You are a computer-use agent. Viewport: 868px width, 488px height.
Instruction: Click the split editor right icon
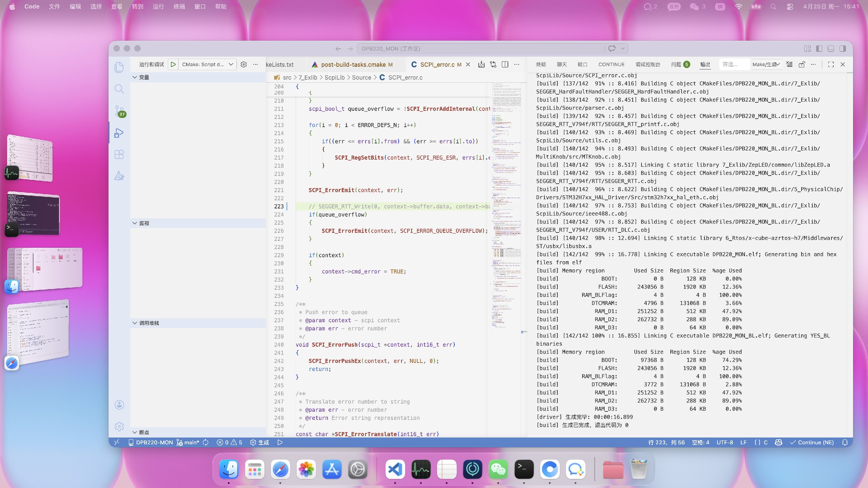coord(505,64)
